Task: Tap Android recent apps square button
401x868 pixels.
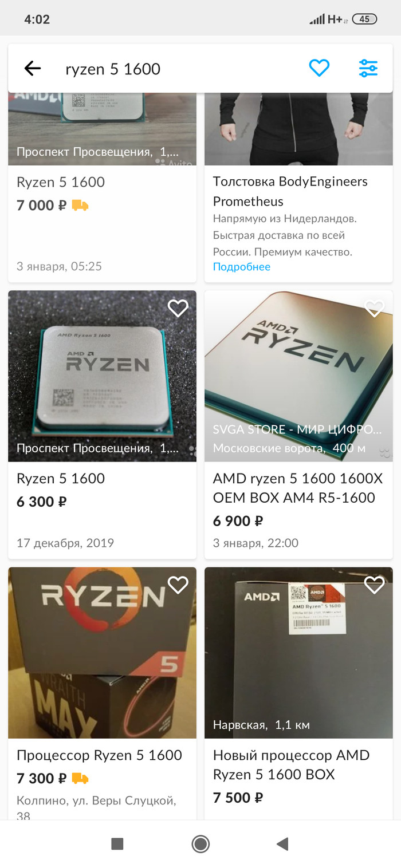Action: 117,843
